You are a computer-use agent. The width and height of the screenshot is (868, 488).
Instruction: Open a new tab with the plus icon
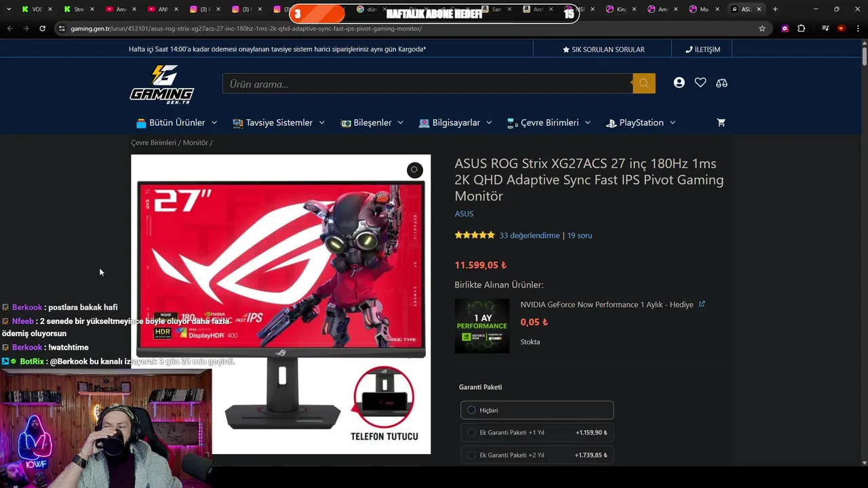tap(775, 9)
